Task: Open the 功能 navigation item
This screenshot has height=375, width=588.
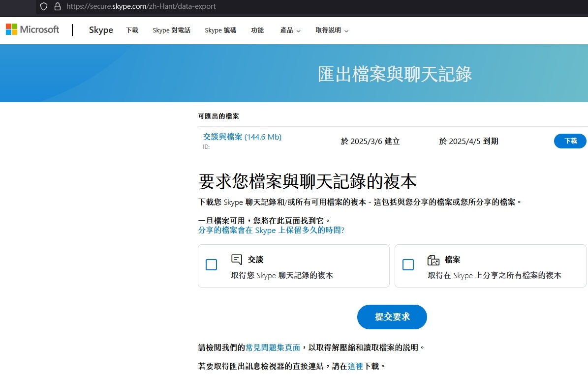Action: click(257, 30)
